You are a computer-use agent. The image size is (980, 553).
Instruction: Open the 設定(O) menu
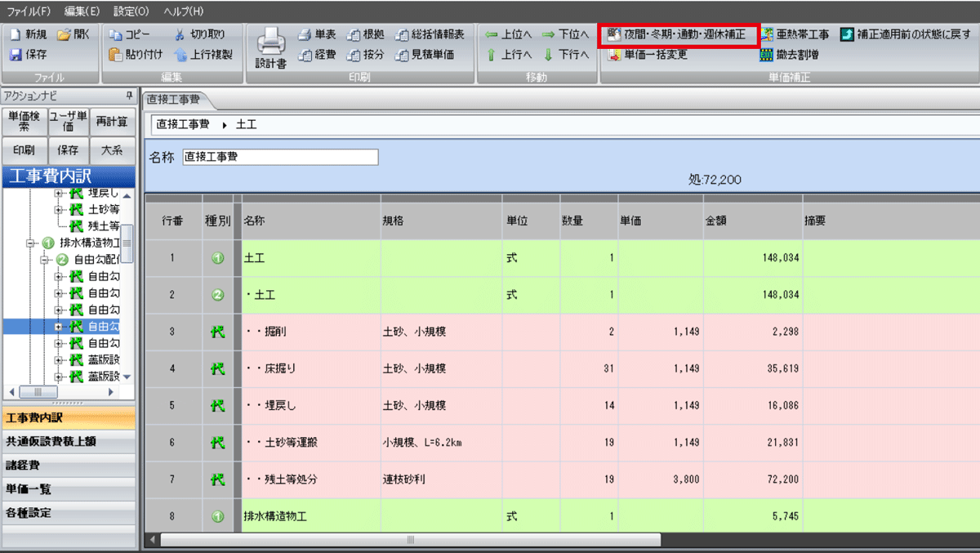[x=131, y=11]
